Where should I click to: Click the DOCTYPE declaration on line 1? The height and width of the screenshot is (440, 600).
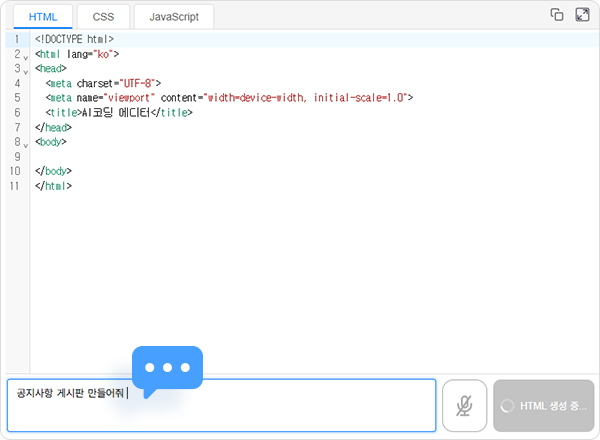click(x=74, y=39)
